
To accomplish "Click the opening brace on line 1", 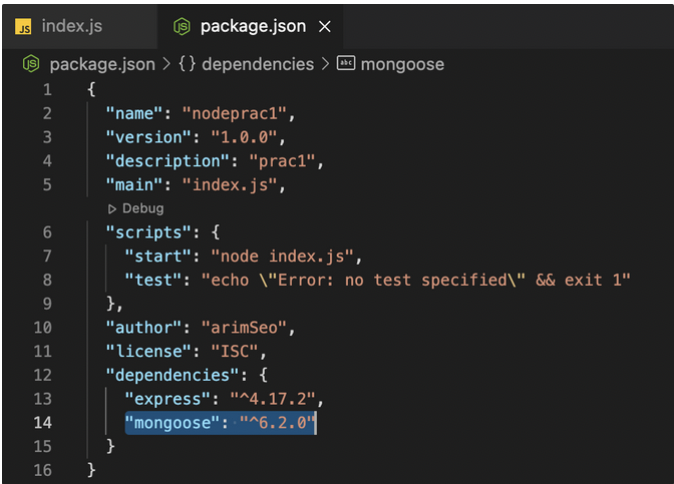I will [x=91, y=89].
